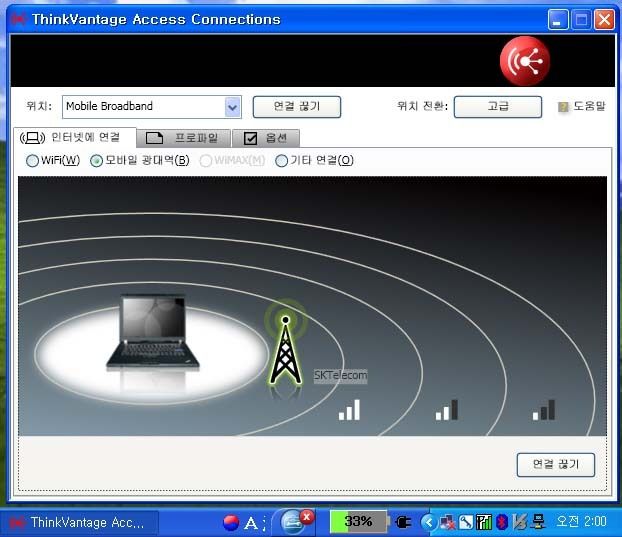The height and width of the screenshot is (537, 622).
Task: Click the weak signal bars indicator
Action: click(x=544, y=410)
